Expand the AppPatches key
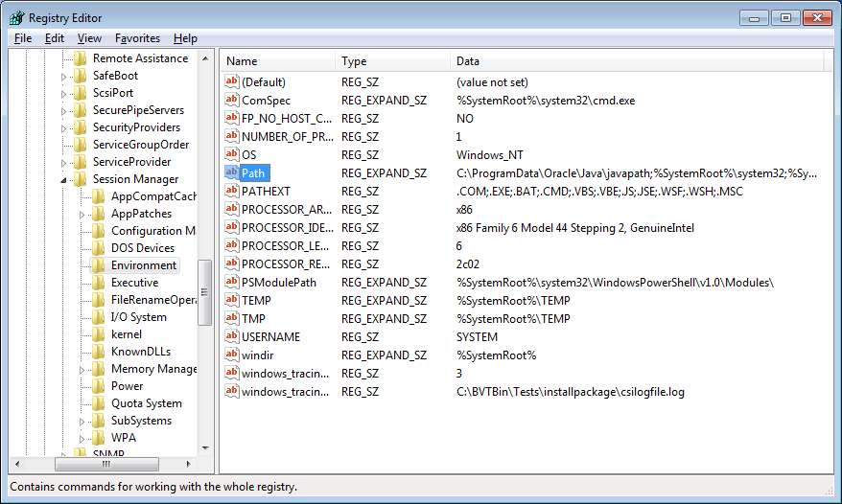The height and width of the screenshot is (504, 842). click(x=82, y=215)
